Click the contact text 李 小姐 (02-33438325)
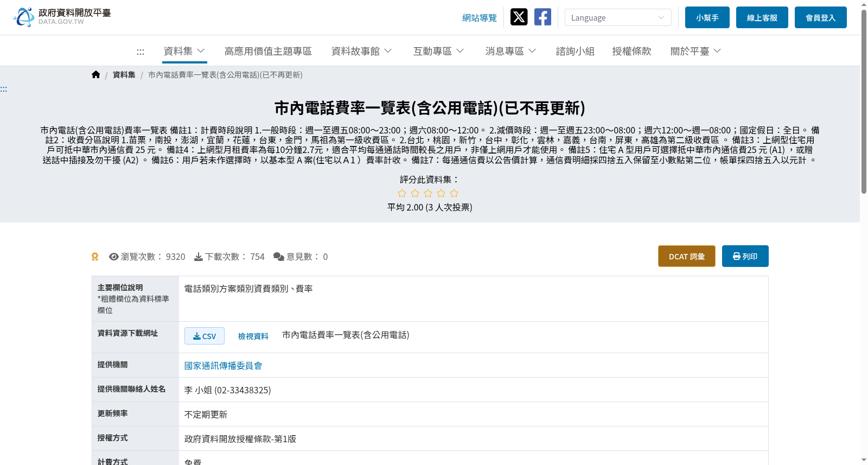 pos(228,390)
